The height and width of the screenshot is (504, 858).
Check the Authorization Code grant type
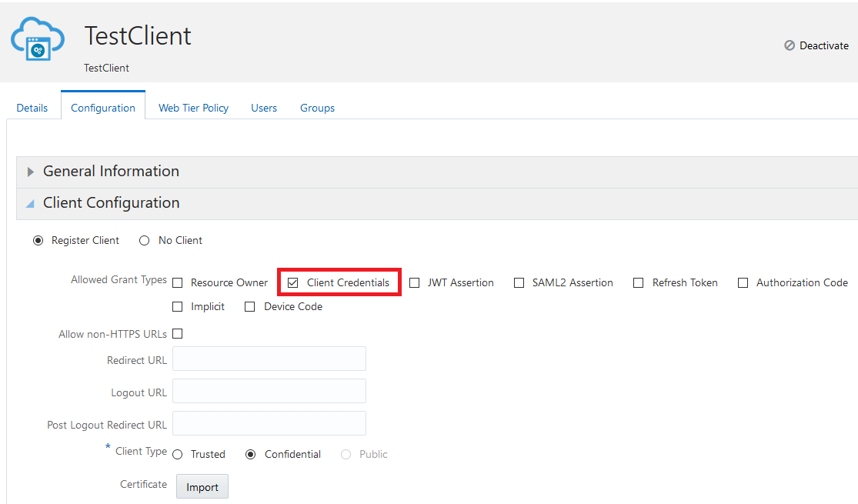pos(743,282)
